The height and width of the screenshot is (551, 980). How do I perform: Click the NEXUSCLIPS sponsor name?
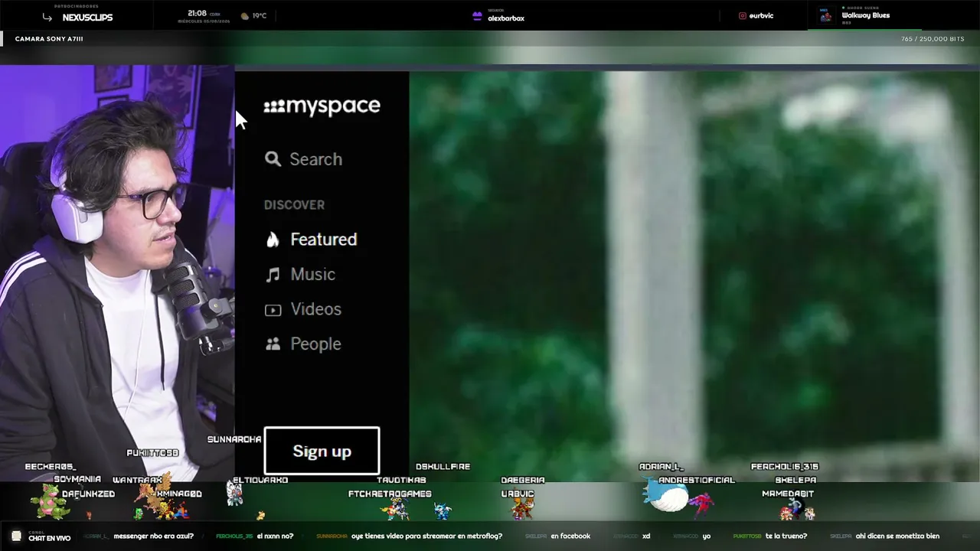click(87, 18)
